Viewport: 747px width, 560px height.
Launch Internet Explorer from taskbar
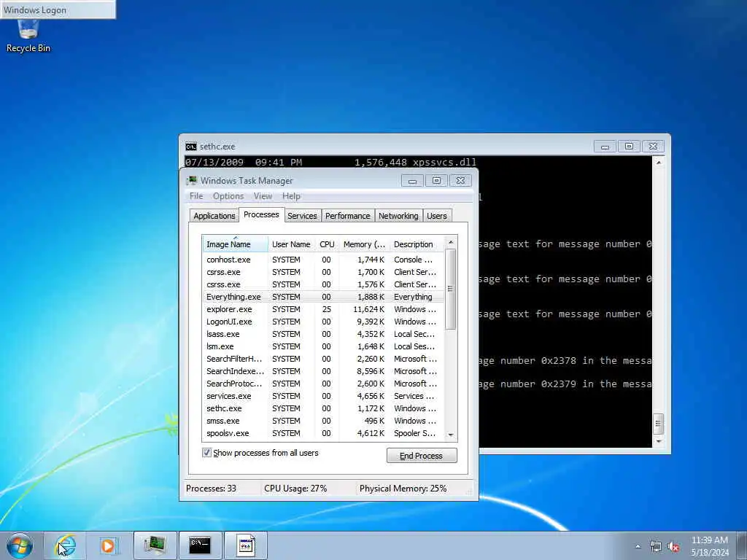(65, 545)
